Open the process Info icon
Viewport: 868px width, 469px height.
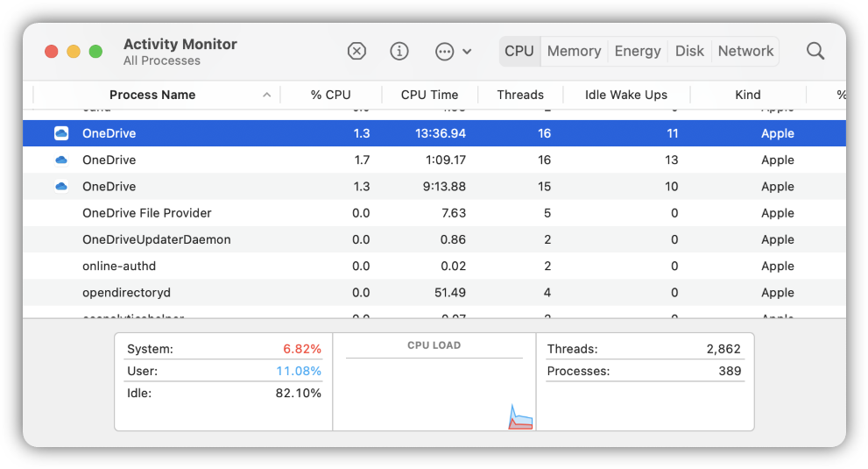pyautogui.click(x=399, y=51)
